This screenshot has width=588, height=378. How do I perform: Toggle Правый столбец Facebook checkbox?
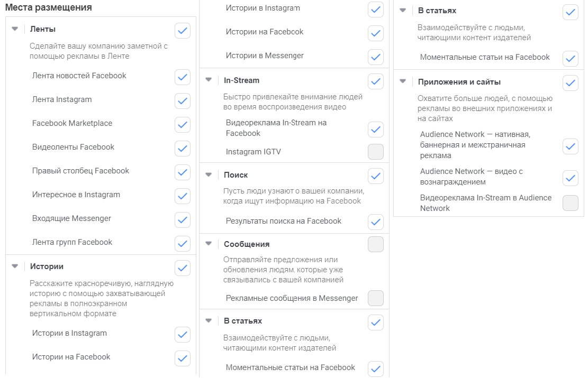[x=183, y=172]
